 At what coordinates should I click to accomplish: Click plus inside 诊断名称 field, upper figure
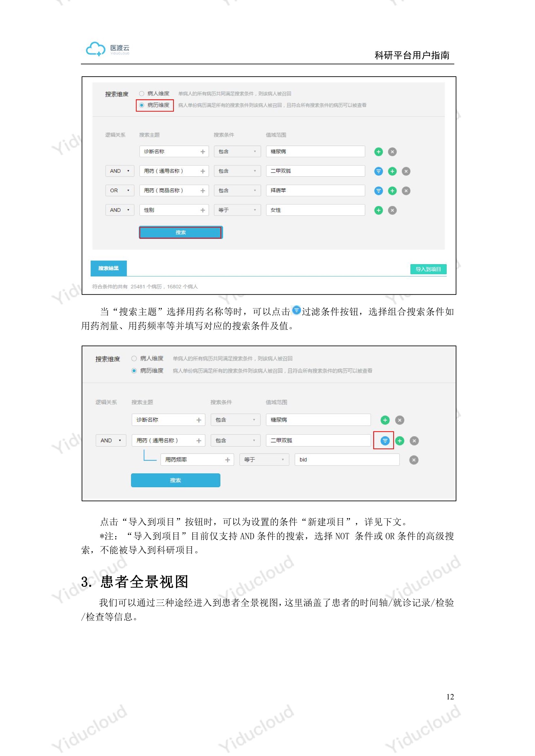tap(203, 152)
